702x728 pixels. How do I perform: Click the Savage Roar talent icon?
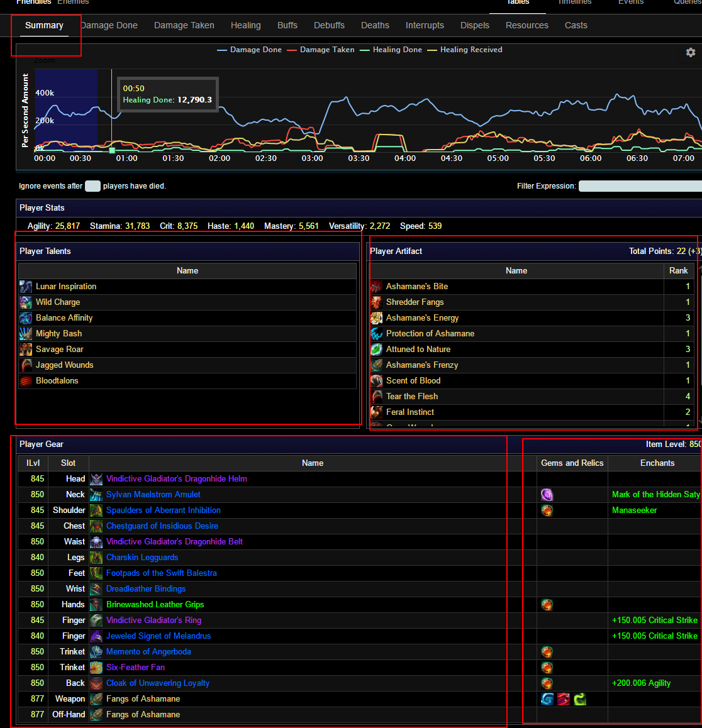pyautogui.click(x=26, y=350)
